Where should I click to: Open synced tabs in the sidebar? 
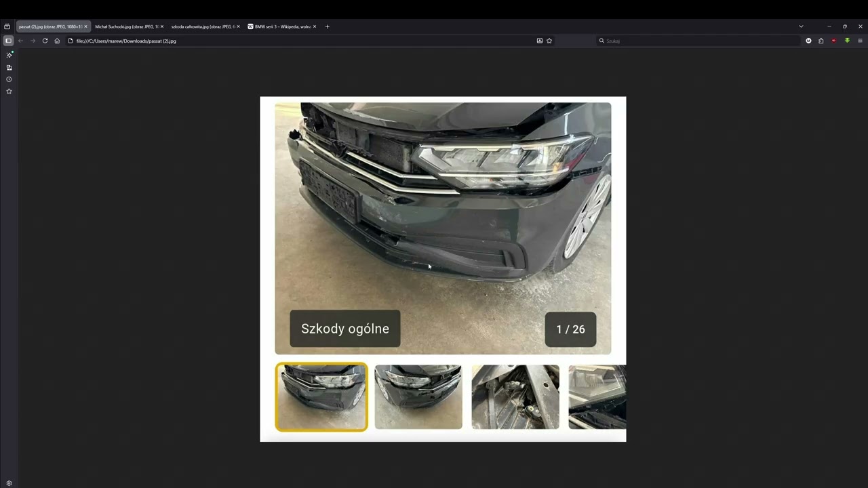[x=9, y=67]
